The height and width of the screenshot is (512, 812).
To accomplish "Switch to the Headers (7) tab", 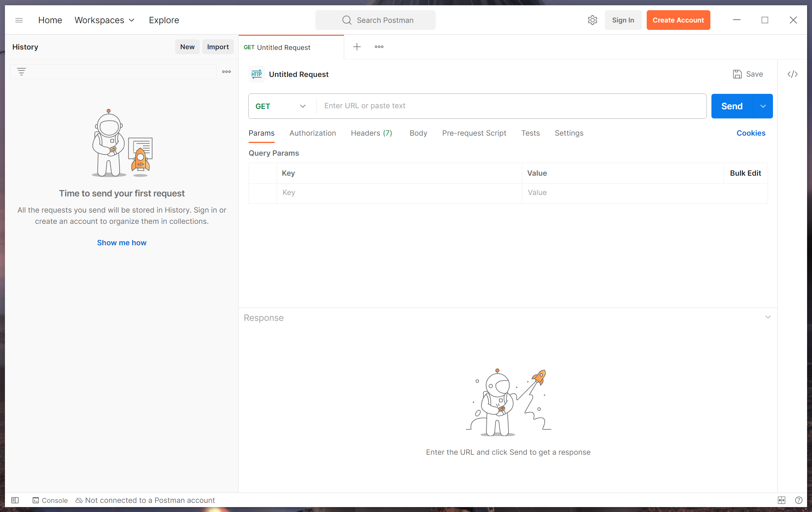I will 371,133.
